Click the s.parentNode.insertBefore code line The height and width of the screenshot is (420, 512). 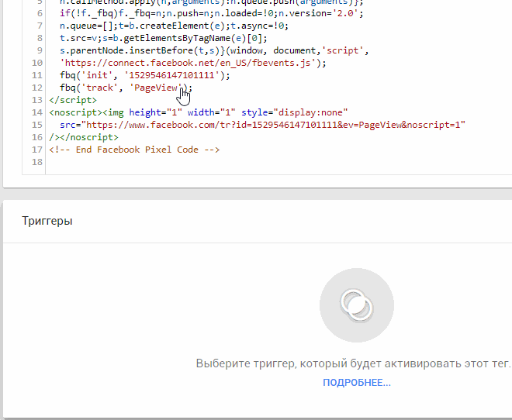(x=214, y=50)
